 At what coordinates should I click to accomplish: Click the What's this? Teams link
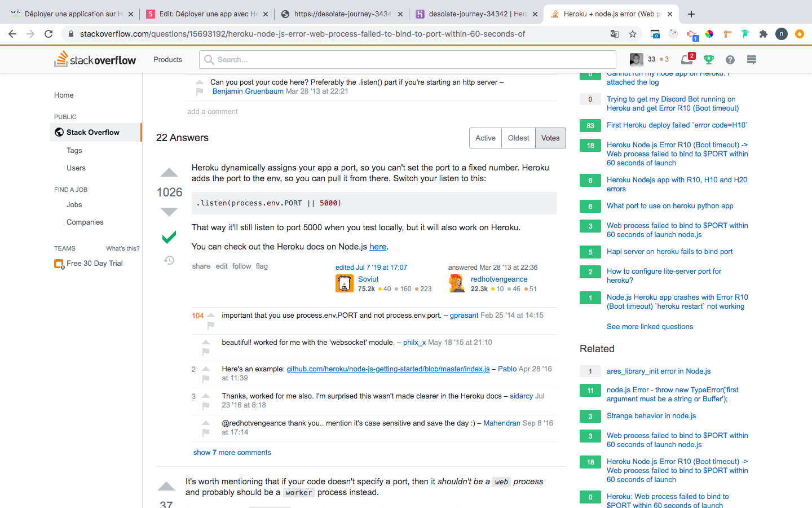click(122, 248)
